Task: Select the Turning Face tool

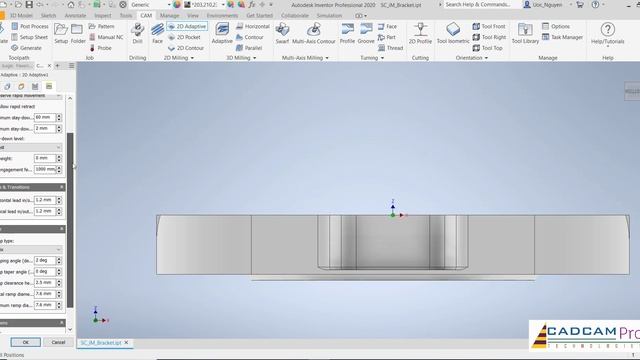Action: tap(387, 26)
